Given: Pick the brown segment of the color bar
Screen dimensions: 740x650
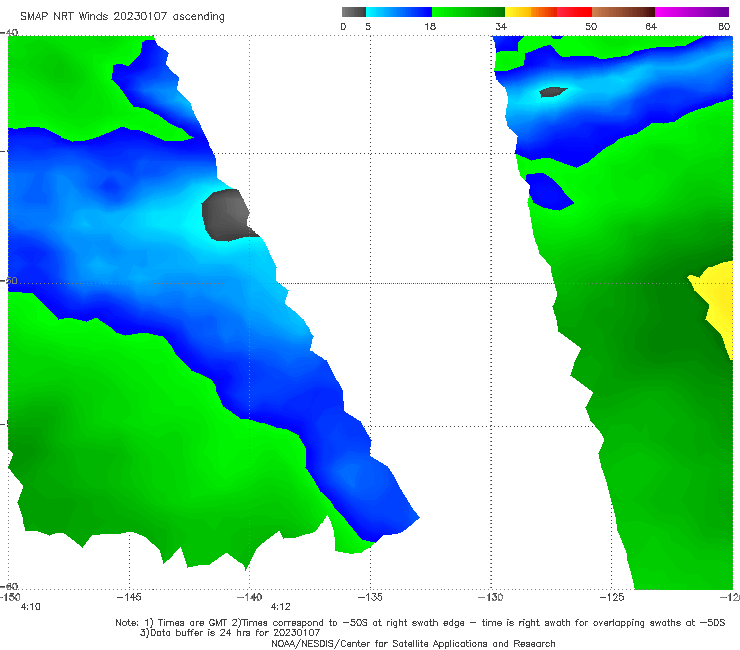Looking at the screenshot, I should point(623,12).
